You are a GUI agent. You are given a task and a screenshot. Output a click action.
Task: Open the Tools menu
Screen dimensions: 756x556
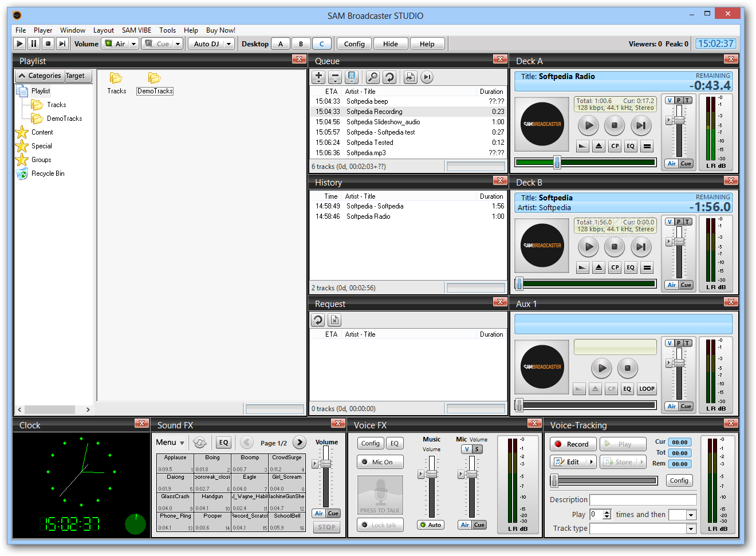168,30
